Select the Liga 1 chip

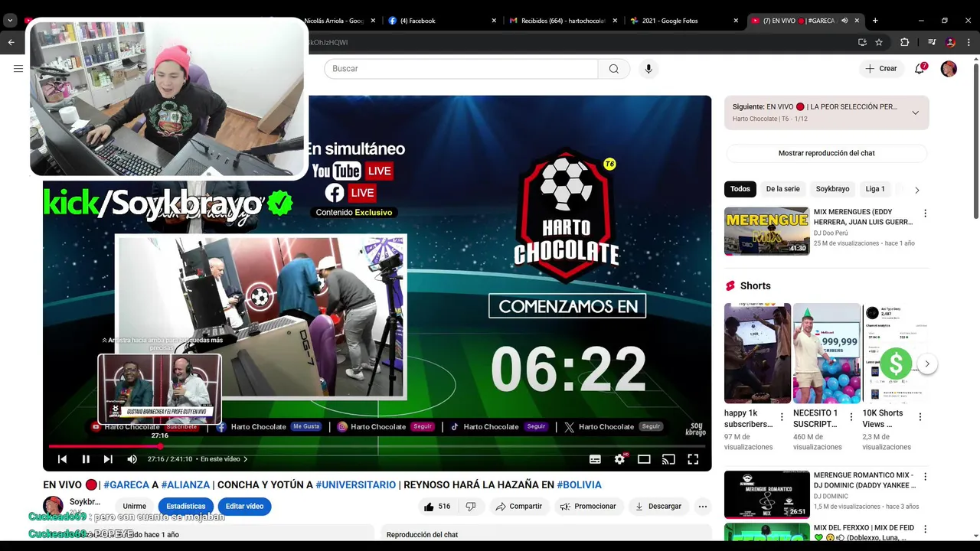click(875, 189)
